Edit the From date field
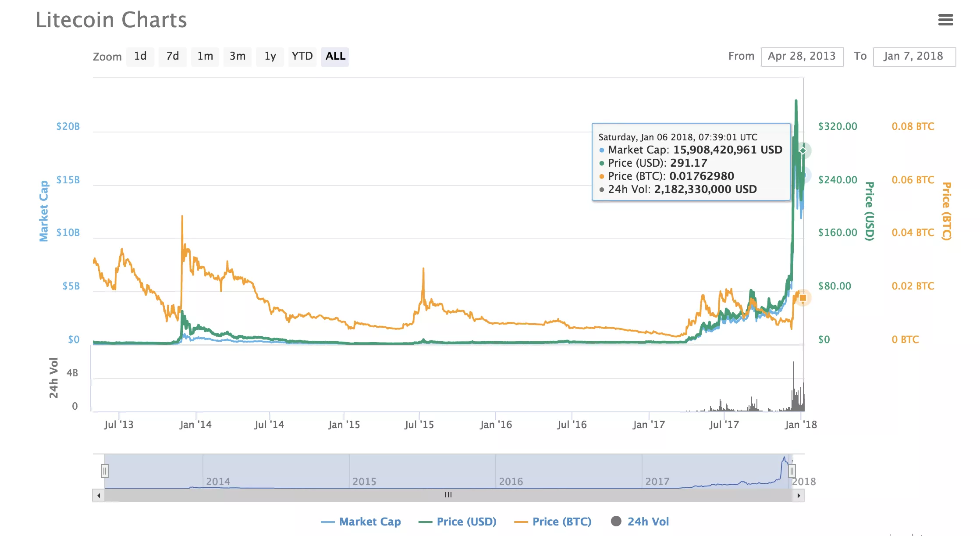This screenshot has height=536, width=980. [802, 57]
